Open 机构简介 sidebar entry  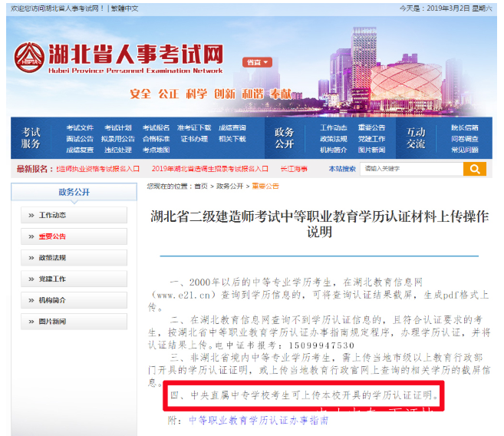coord(74,300)
